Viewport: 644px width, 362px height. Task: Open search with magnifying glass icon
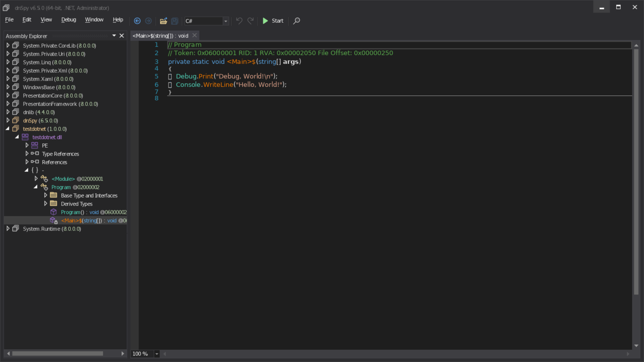click(296, 21)
